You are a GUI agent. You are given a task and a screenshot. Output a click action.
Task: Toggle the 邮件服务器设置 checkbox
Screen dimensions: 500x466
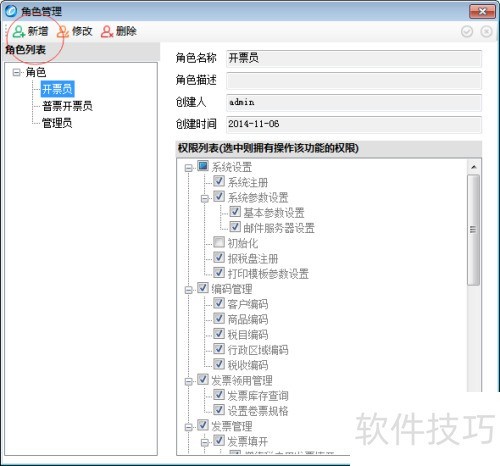[235, 227]
